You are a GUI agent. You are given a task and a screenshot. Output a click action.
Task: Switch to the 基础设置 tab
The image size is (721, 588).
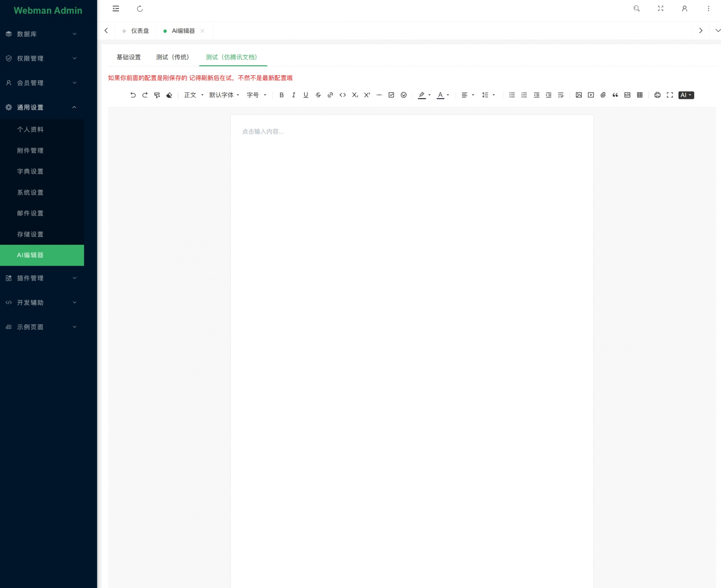pos(129,57)
